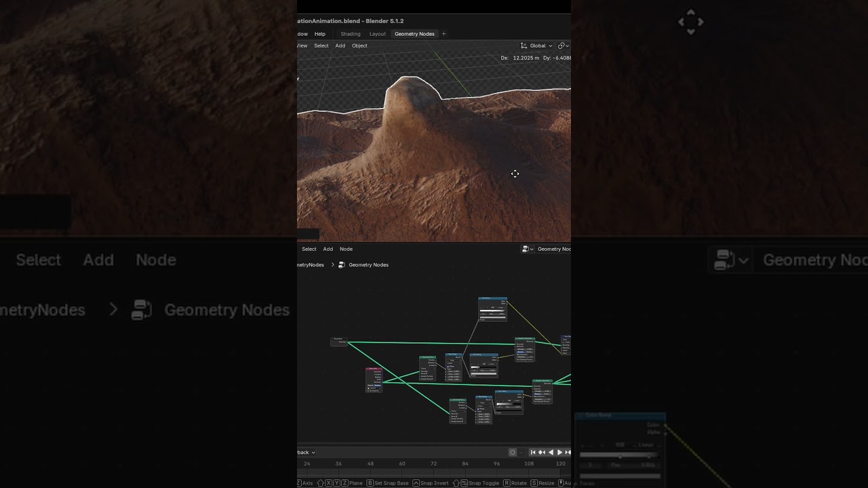Click the Snap Invert status hint
Image resolution: width=868 pixels, height=488 pixels.
tap(431, 483)
